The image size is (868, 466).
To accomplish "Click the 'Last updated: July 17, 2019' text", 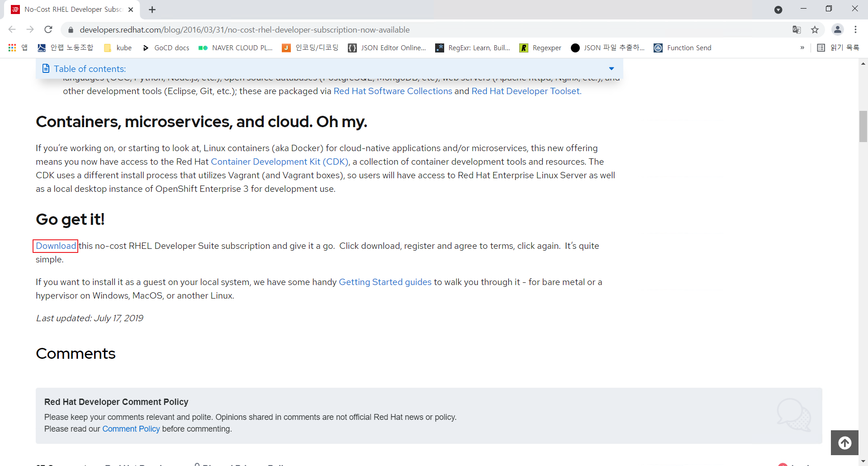I will pos(90,318).
